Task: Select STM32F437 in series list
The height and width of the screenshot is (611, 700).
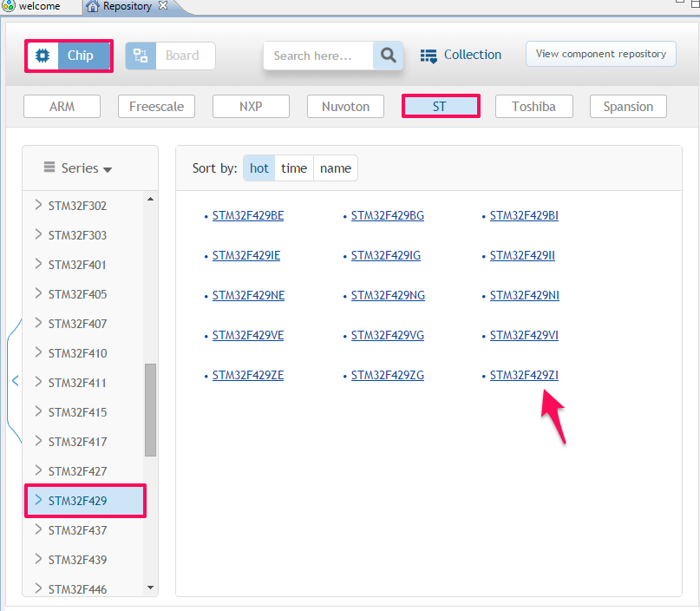Action: click(x=78, y=530)
